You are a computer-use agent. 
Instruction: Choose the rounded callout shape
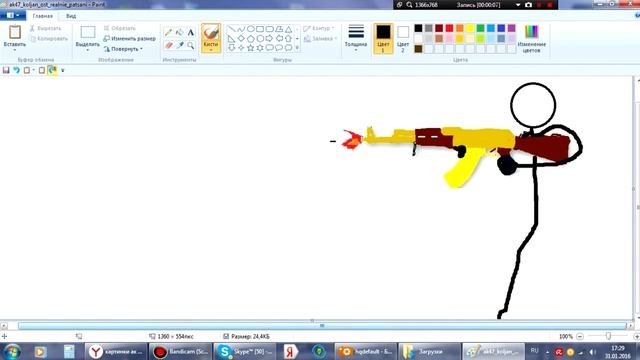pos(269,48)
